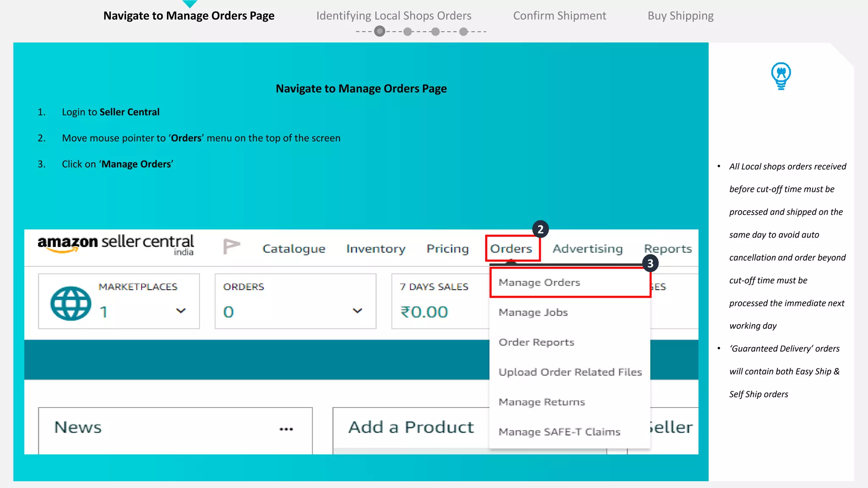868x488 pixels.
Task: Click the globe Marketplaces icon
Action: point(71,303)
